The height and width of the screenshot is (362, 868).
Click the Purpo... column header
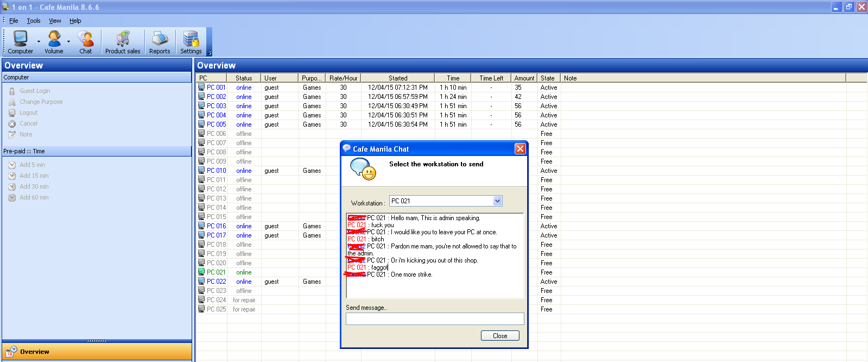312,78
